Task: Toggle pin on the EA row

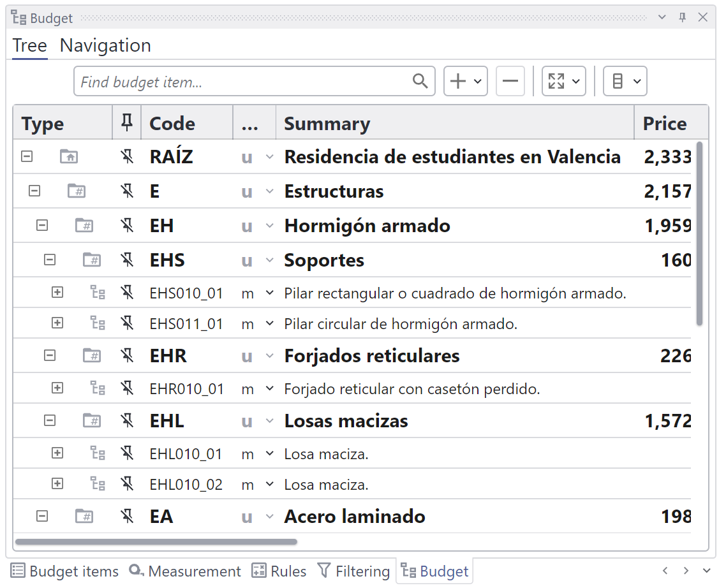Action: tap(126, 517)
